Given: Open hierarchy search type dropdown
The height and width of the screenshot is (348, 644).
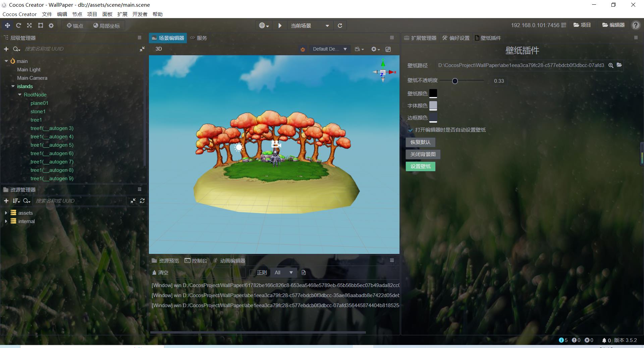Looking at the screenshot, I should [16, 49].
